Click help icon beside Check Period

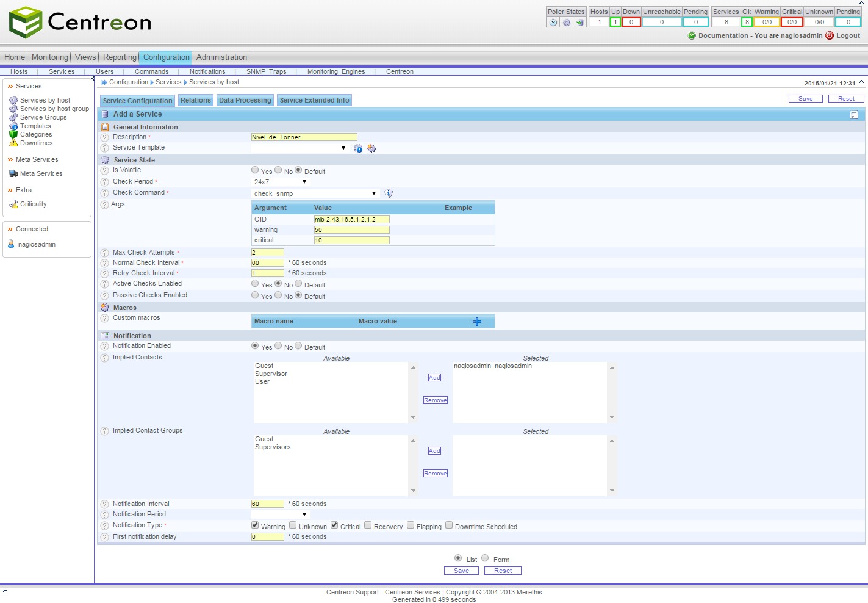point(104,182)
